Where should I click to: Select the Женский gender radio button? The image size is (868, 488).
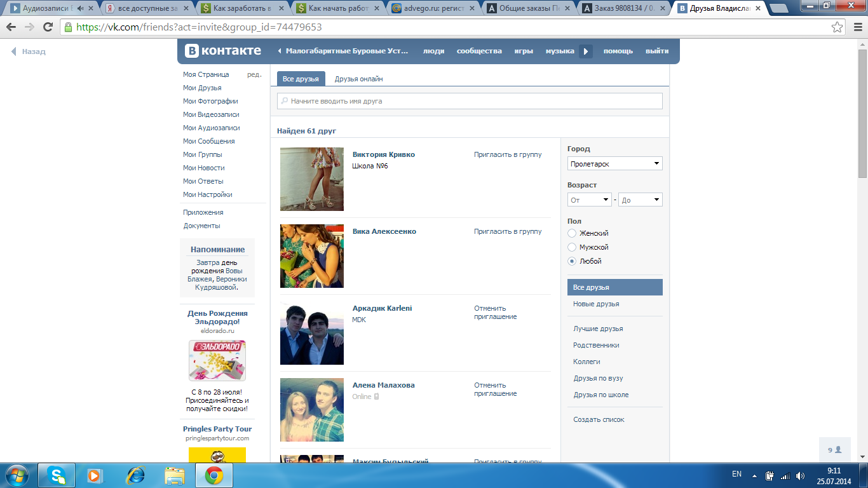572,233
